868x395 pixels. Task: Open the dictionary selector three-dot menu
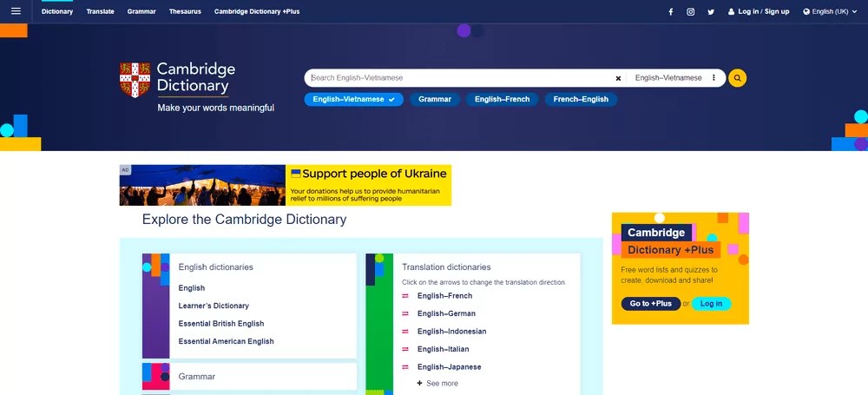713,78
